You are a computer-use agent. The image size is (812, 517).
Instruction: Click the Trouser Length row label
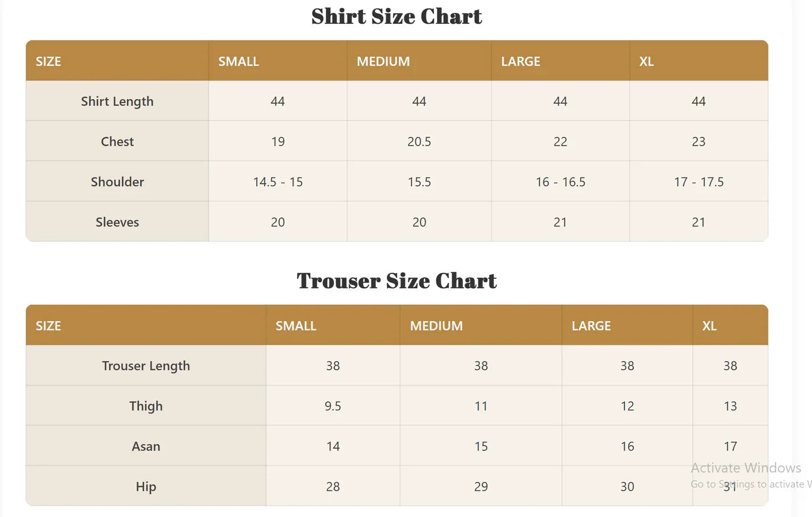tap(146, 366)
